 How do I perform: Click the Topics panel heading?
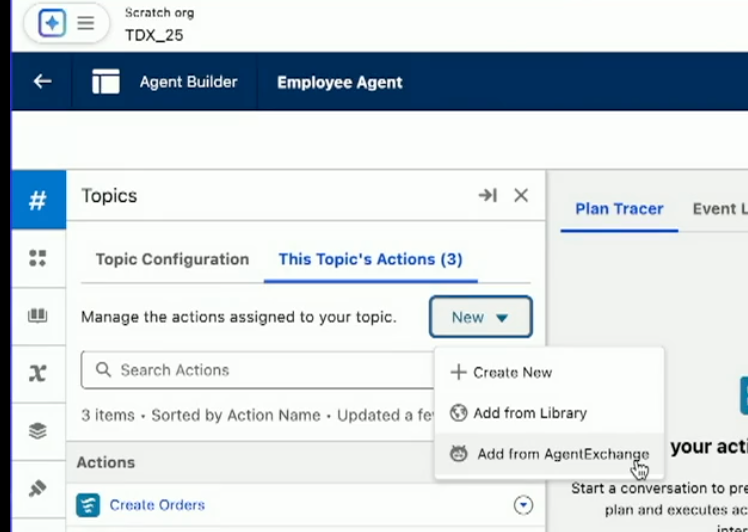pyautogui.click(x=109, y=196)
